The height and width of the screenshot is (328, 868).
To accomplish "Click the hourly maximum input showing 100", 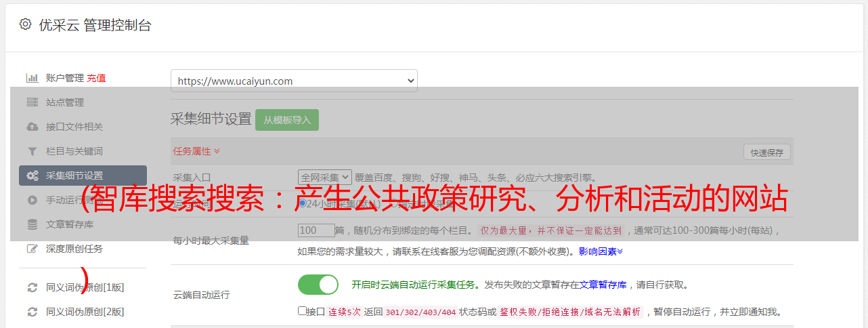I will pyautogui.click(x=316, y=230).
